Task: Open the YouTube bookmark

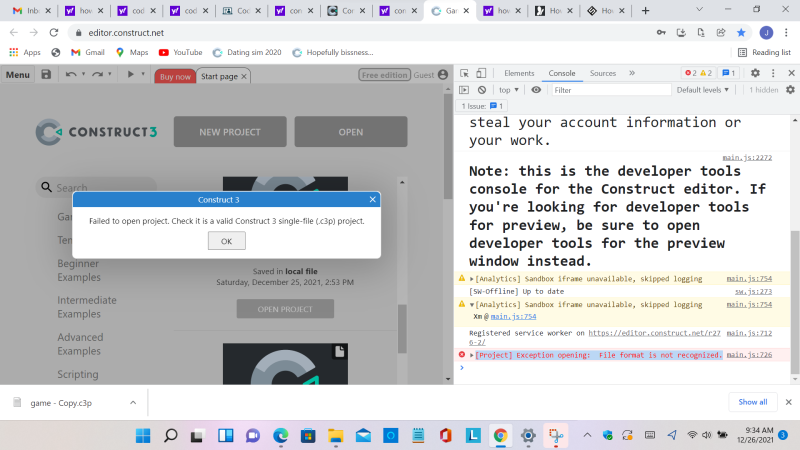Action: point(181,52)
